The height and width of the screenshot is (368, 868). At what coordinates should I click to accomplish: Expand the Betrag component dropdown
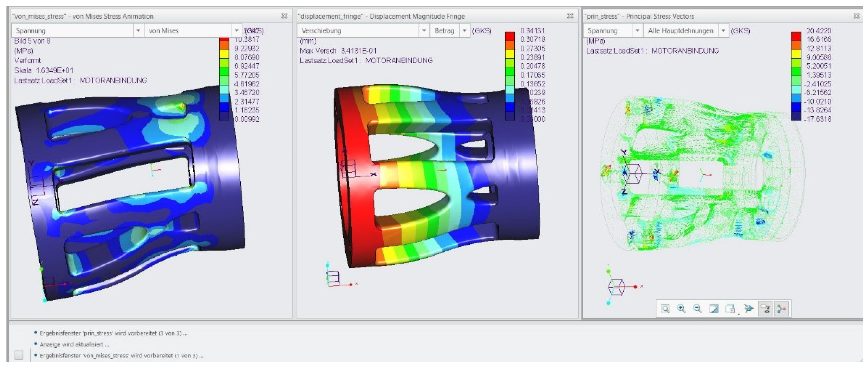coord(464,31)
